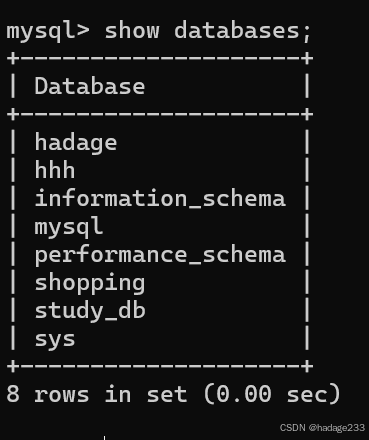The height and width of the screenshot is (440, 369).
Task: Click the mysql> prompt
Action: (x=48, y=32)
